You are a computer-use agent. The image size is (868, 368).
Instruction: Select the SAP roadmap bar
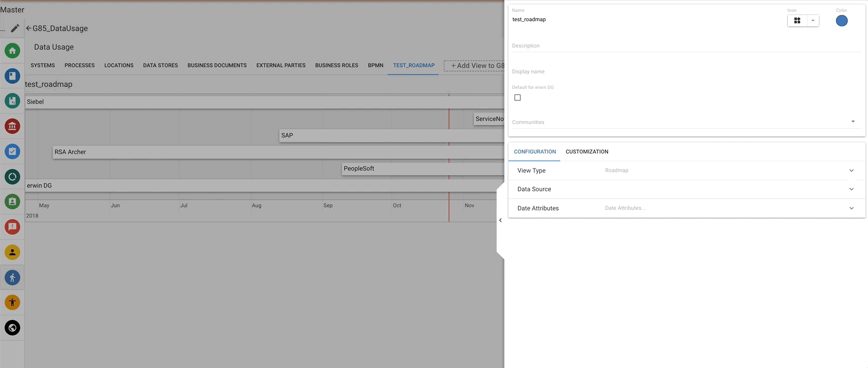[392, 135]
